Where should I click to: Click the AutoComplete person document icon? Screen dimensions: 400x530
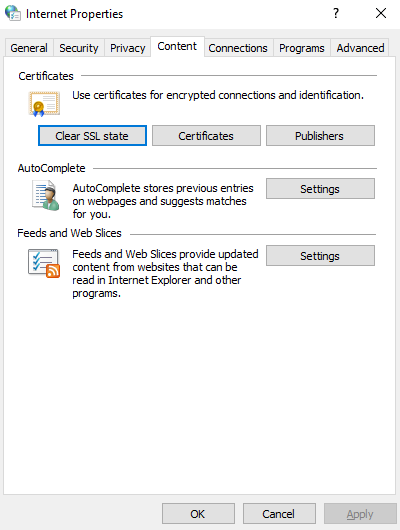pyautogui.click(x=46, y=195)
